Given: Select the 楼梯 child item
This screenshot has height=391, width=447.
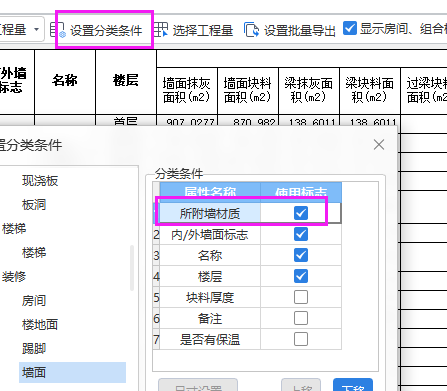Looking at the screenshot, I should tap(34, 253).
